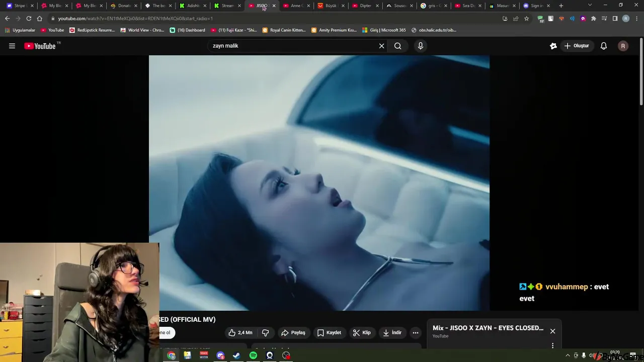Open the Chrome three-dot menu
This screenshot has width=644, height=362.
tap(636, 19)
